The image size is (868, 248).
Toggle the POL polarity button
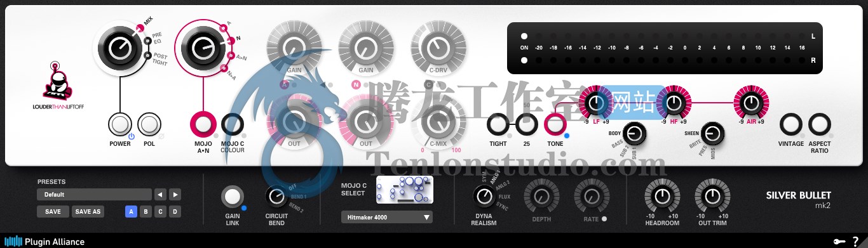pyautogui.click(x=149, y=124)
